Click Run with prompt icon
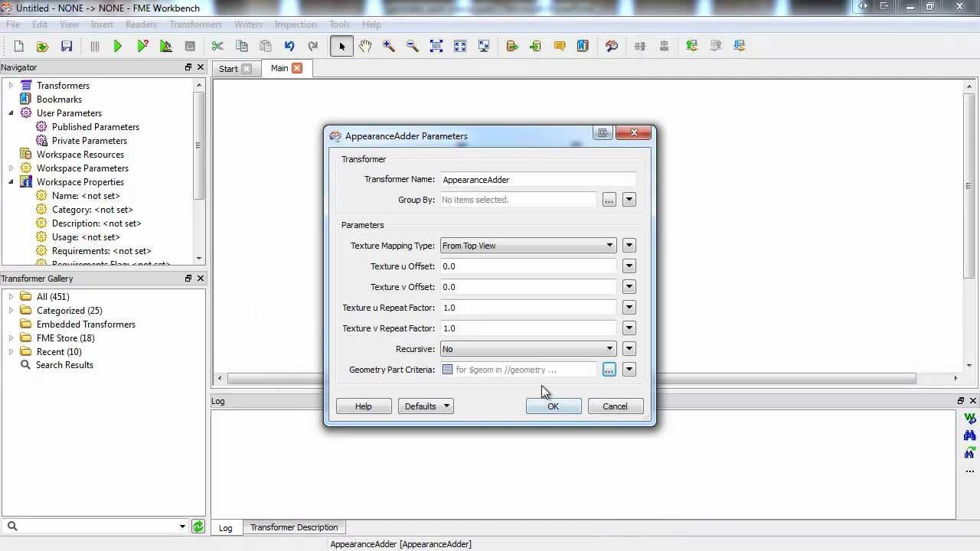The image size is (980, 551). tap(142, 46)
